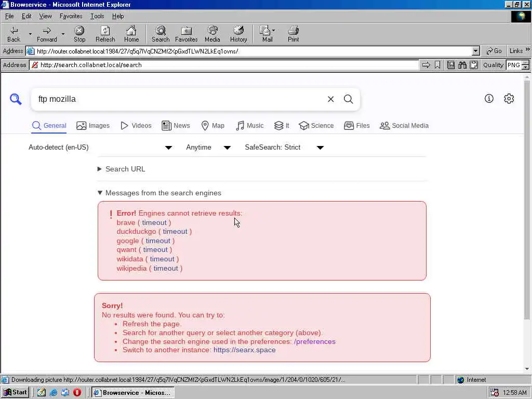Open the File menu
The width and height of the screenshot is (532, 399).
pyautogui.click(x=9, y=16)
